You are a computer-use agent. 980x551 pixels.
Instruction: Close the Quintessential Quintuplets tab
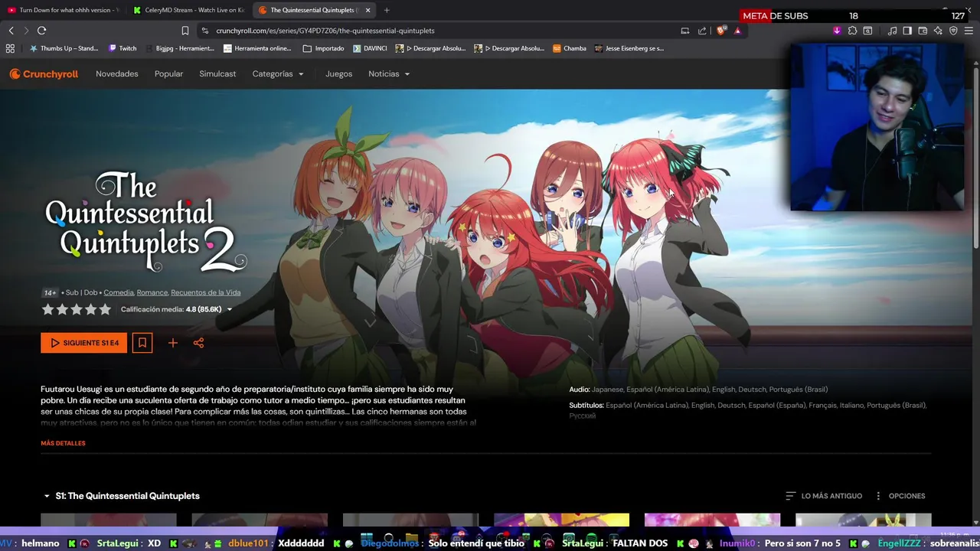point(367,10)
